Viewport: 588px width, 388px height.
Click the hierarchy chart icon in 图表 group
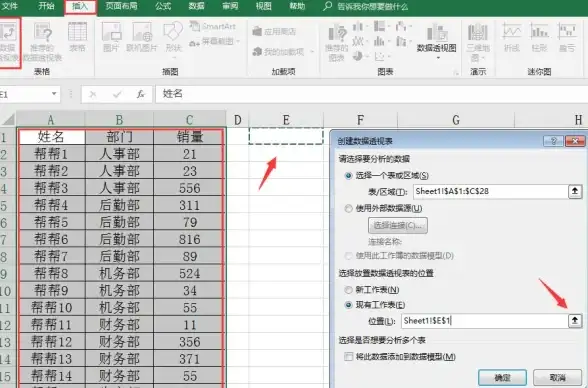pos(381,26)
